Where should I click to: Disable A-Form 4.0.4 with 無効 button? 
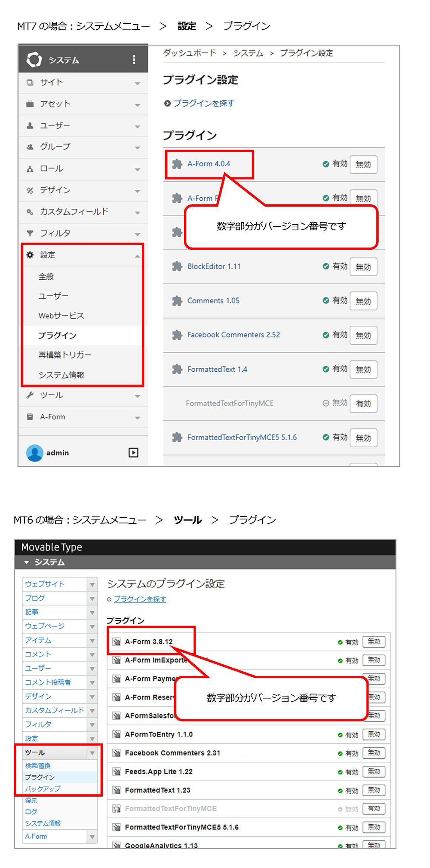[363, 165]
